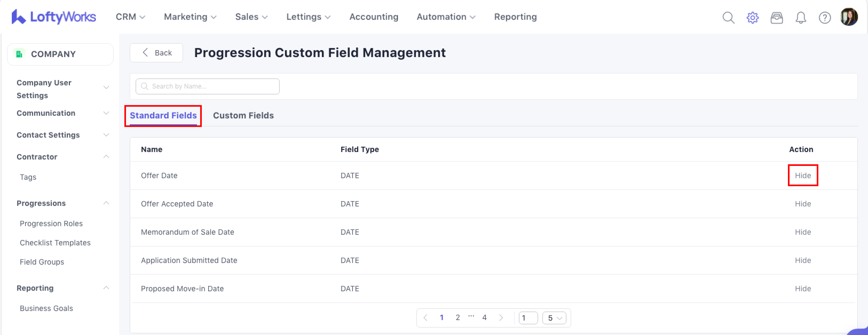868x335 pixels.
Task: Switch to the Custom Fields tab
Action: [x=243, y=115]
